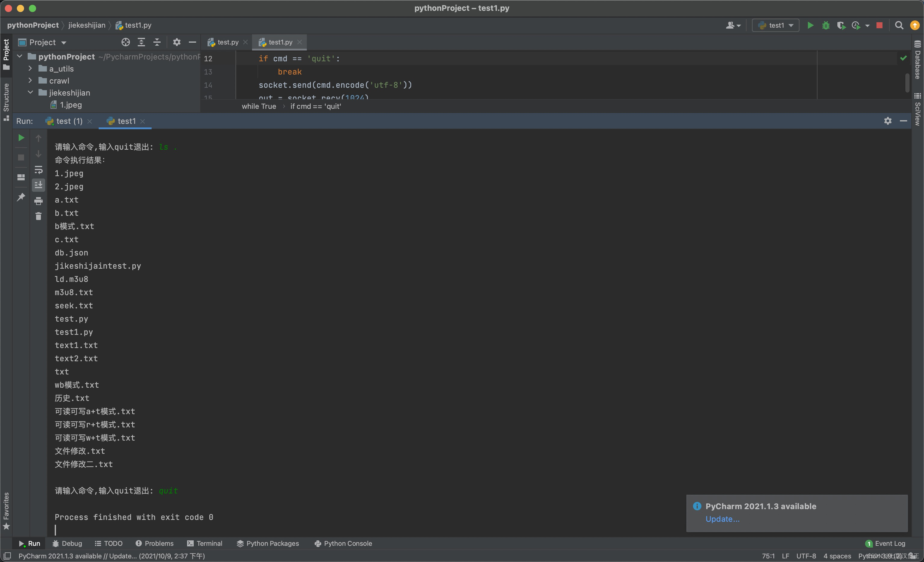924x562 pixels.
Task: Expand the crawl folder
Action: (x=30, y=81)
